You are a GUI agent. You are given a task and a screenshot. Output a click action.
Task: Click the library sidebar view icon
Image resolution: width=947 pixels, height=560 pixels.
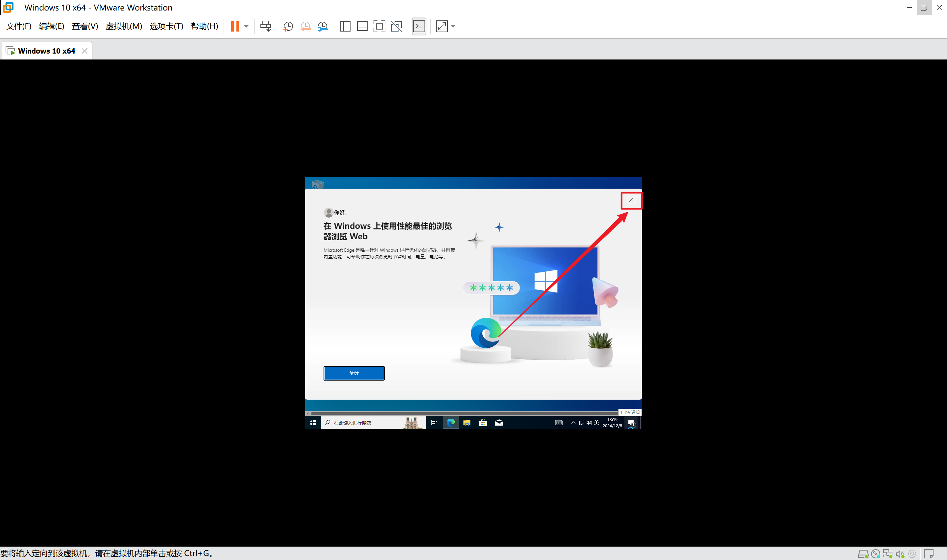tap(345, 26)
